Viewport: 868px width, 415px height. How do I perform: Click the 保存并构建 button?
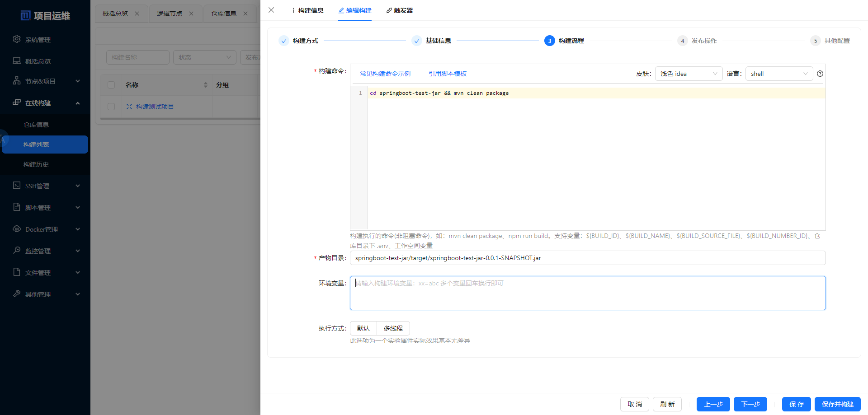837,404
